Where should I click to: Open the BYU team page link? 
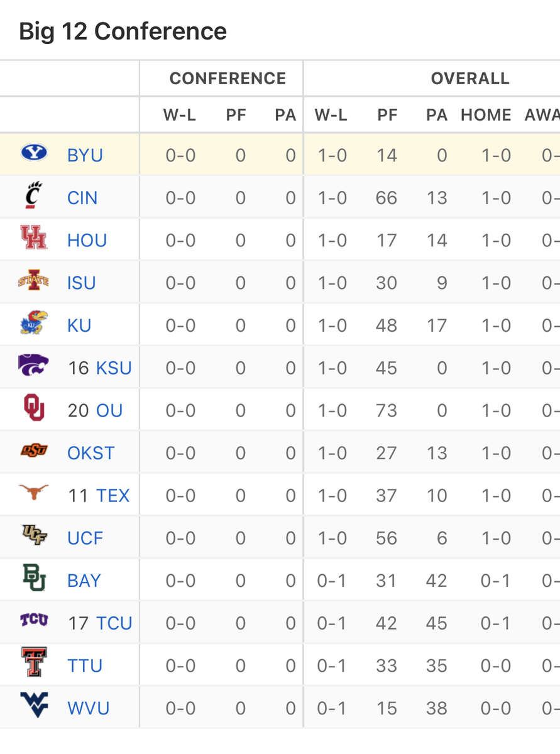[x=84, y=154]
